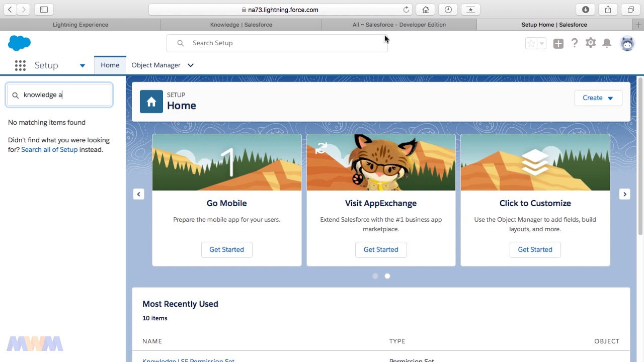644x362 pixels.
Task: Go to next carousel slide arrow
Action: click(x=624, y=194)
